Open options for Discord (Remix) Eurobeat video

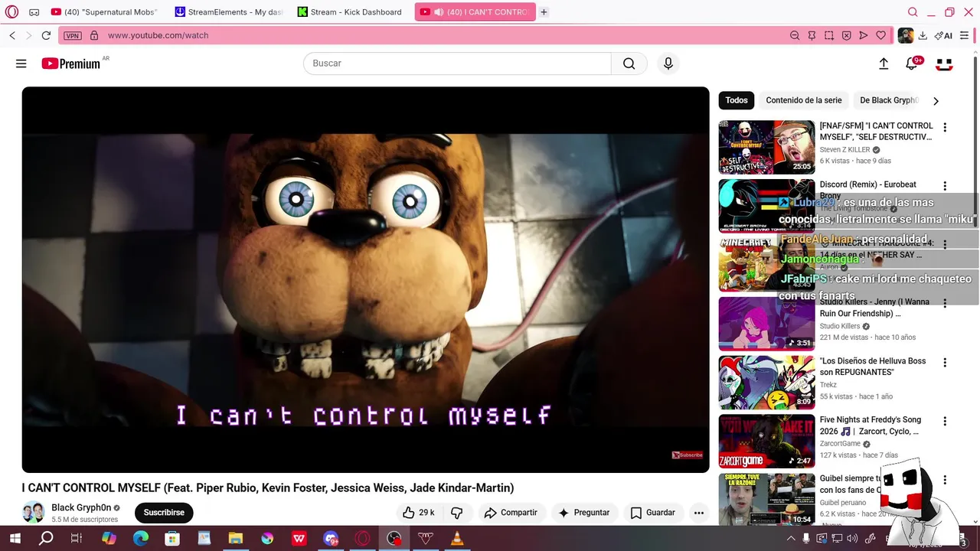pos(945,186)
